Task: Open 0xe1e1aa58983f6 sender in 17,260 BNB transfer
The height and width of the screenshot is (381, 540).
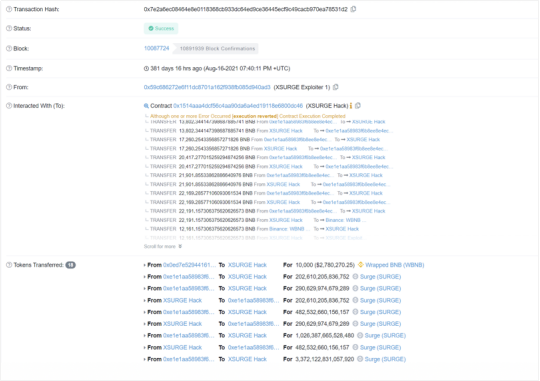Action: point(299,140)
